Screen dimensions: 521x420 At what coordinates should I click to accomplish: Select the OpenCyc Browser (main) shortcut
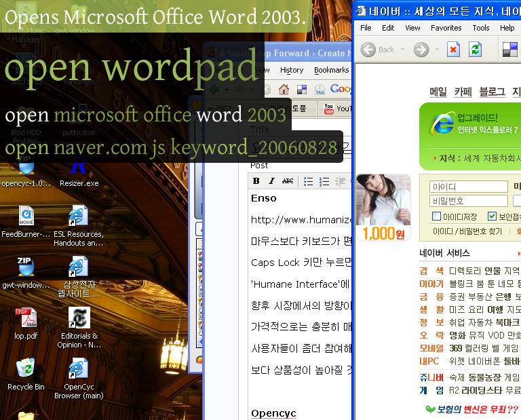pos(79,379)
